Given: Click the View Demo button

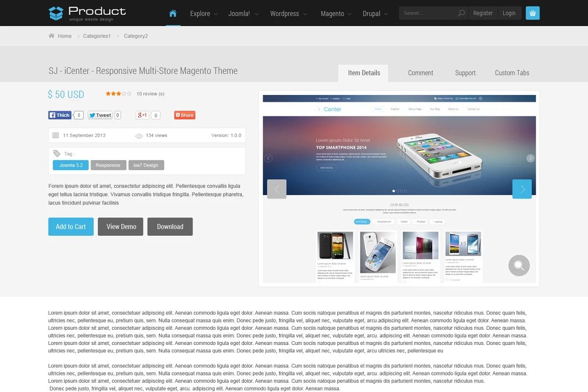Looking at the screenshot, I should click(121, 227).
